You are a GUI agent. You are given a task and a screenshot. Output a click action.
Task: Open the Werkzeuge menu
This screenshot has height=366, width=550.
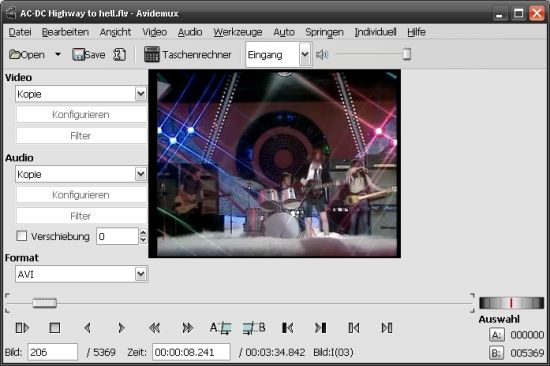238,32
